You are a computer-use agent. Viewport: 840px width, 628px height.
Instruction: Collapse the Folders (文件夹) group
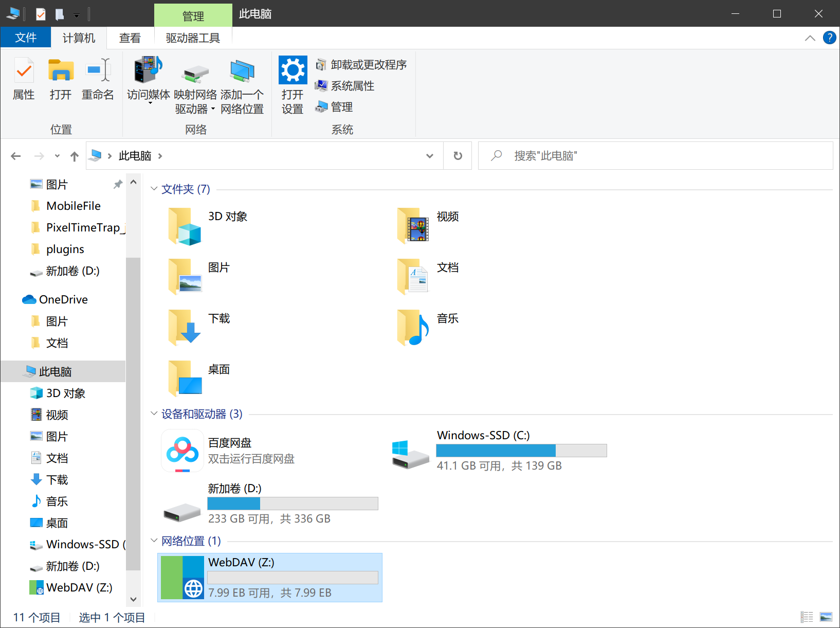click(x=154, y=189)
